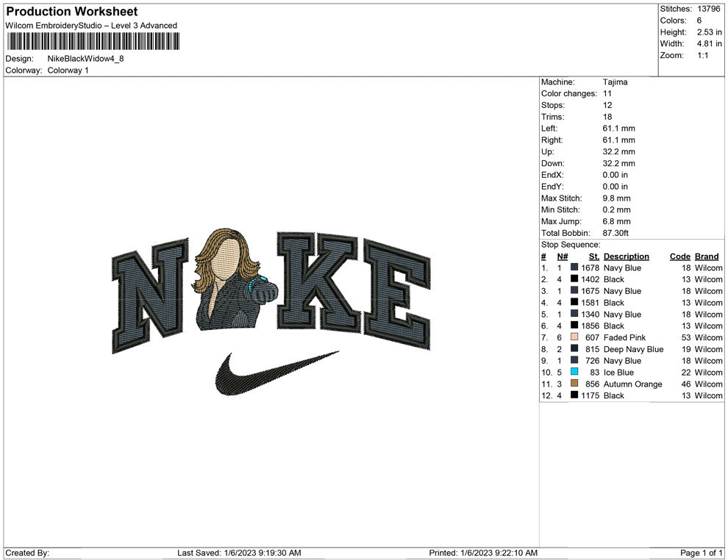
Task: Click the Width value 4.81 in
Action: click(x=709, y=43)
